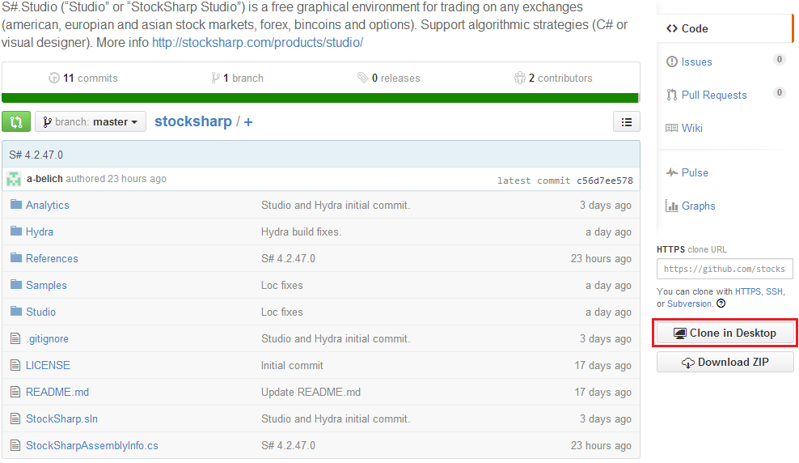Open the Analytics folder
Screen dimensions: 799x463
[x=47, y=205]
